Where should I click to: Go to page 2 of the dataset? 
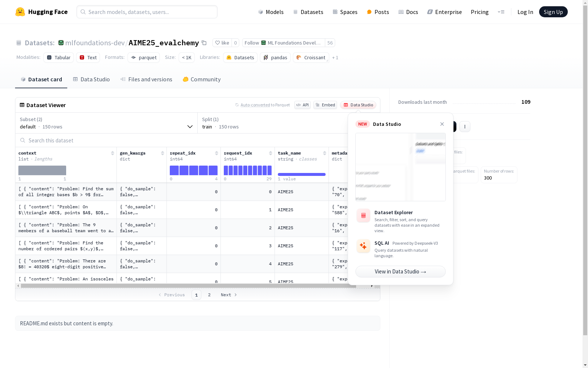tap(209, 295)
